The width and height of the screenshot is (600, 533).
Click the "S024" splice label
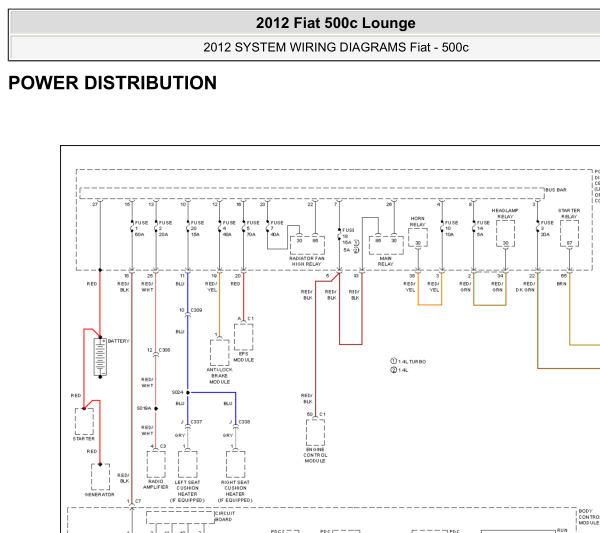click(177, 392)
